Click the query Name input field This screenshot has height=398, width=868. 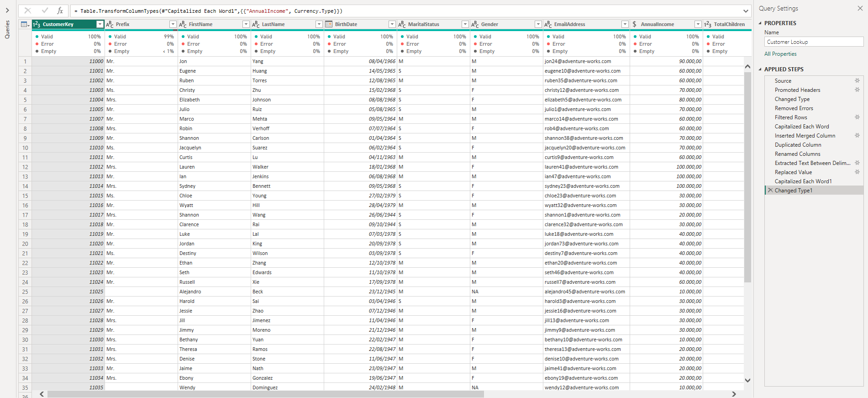pyautogui.click(x=813, y=42)
